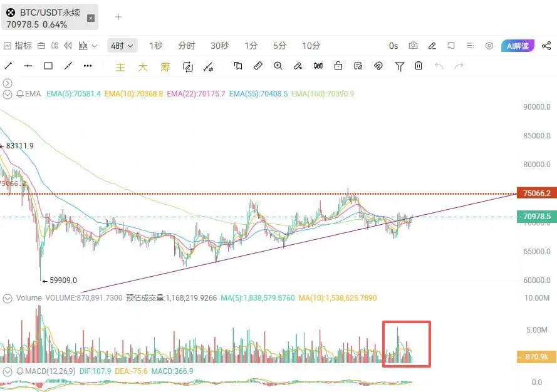This screenshot has height=392, width=557.
Task: Toggle the 大 indicator button
Action: coord(143,67)
